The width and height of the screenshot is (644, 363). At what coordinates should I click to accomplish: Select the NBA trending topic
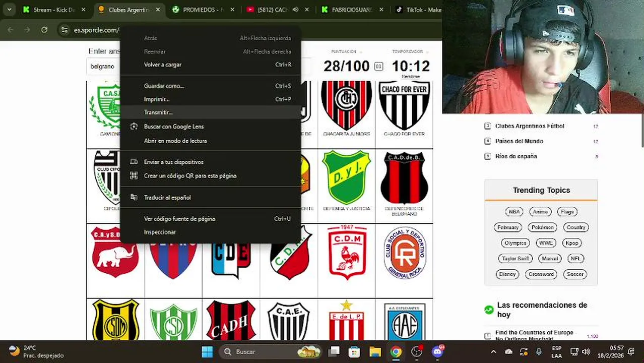tap(514, 212)
